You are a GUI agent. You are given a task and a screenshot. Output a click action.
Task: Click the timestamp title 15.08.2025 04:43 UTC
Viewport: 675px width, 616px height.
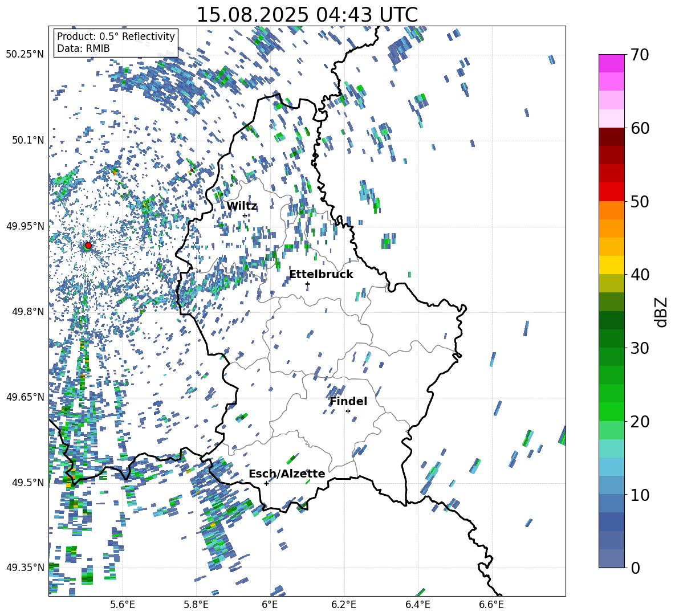307,15
